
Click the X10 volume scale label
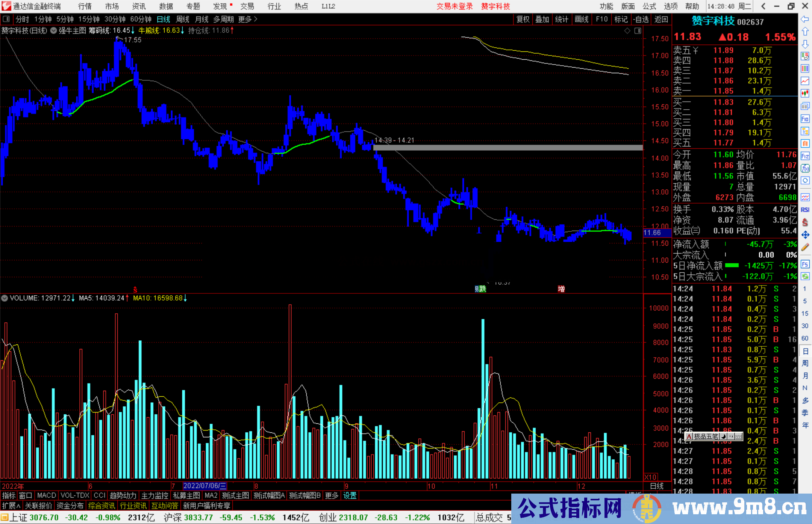[651, 477]
